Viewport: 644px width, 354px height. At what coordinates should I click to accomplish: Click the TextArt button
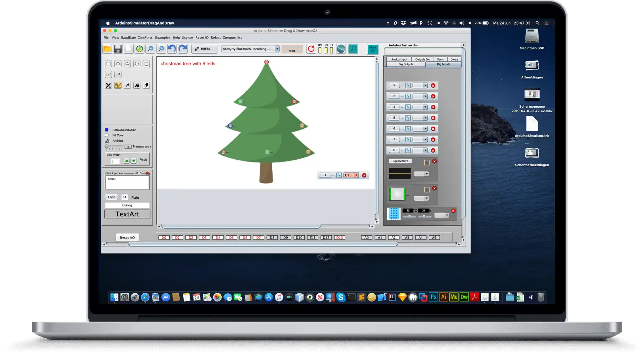pos(127,214)
